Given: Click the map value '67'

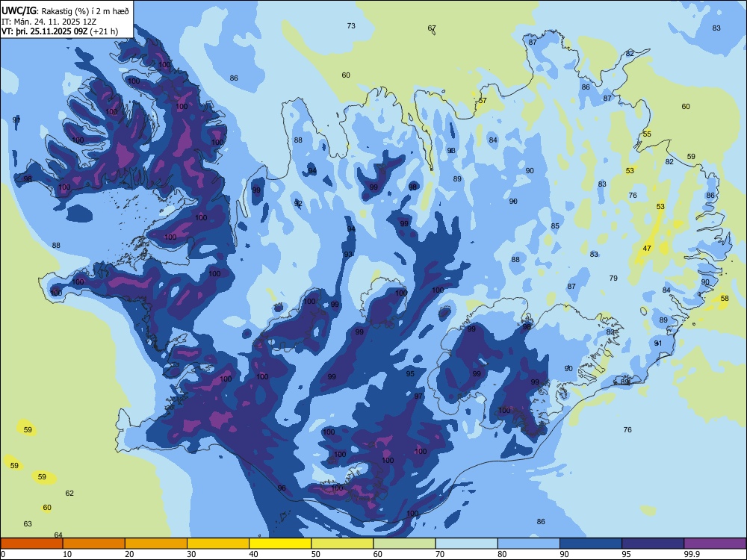Looking at the screenshot, I should click(x=432, y=28).
